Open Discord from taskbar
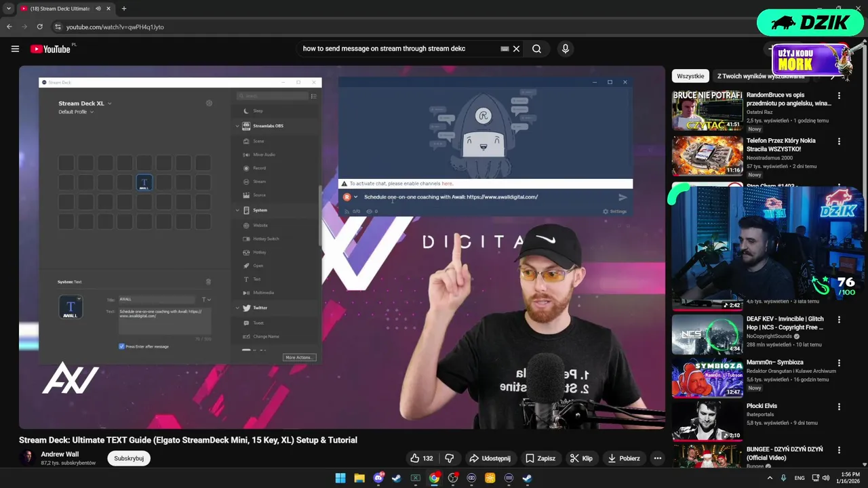This screenshot has width=868, height=488. [378, 478]
